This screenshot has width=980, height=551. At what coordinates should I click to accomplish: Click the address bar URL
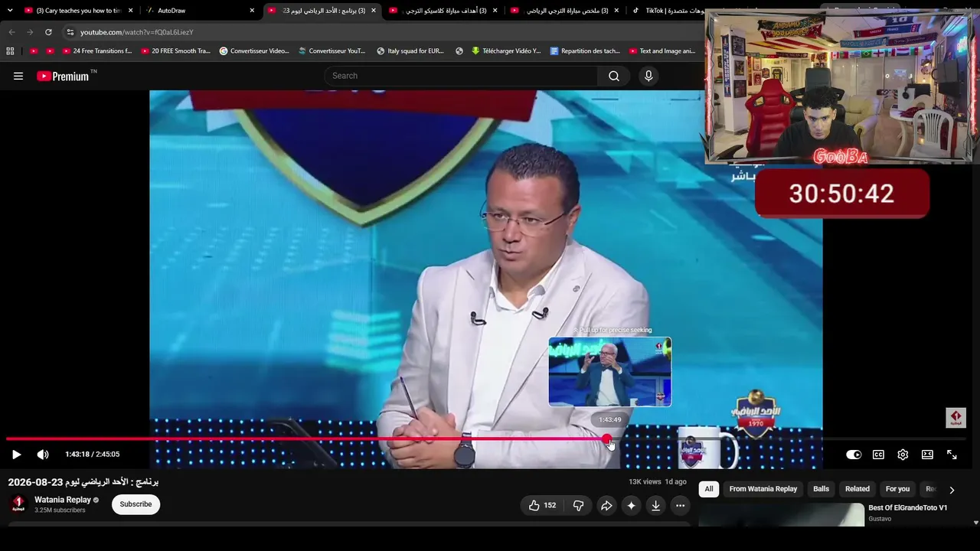pos(137,32)
